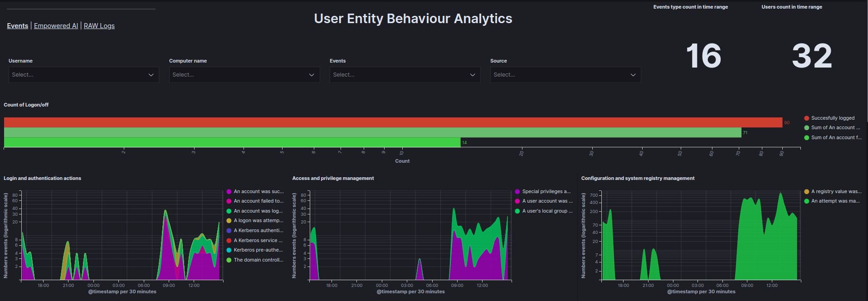Viewport: 868px width, 301px height.
Task: Click 'A logon was attemp...' legend dot
Action: (x=229, y=221)
